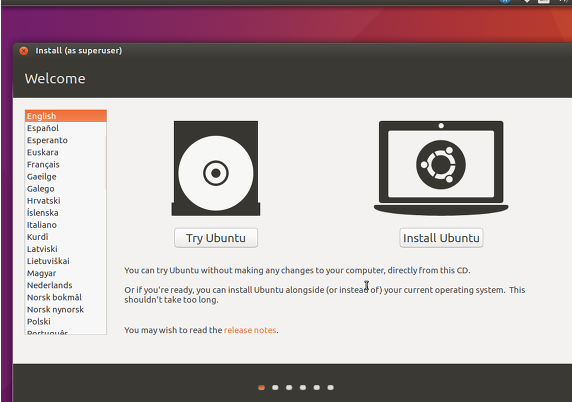This screenshot has height=402, width=572.
Task: Pick Norsk bokmål language
Action: tap(66, 297)
